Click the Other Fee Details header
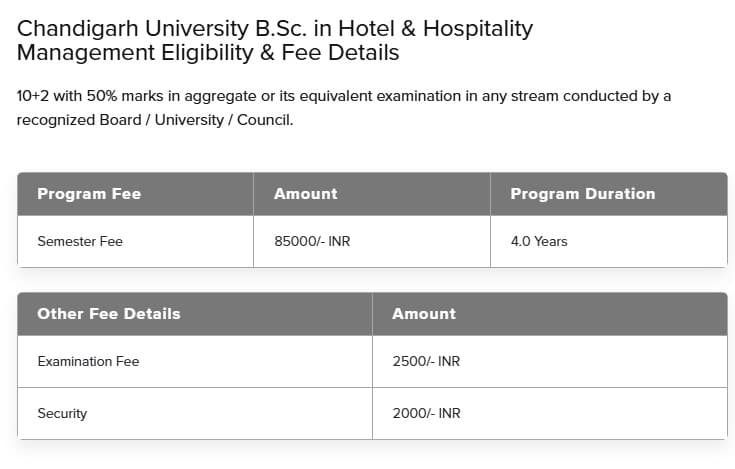The image size is (735, 469). click(x=109, y=314)
